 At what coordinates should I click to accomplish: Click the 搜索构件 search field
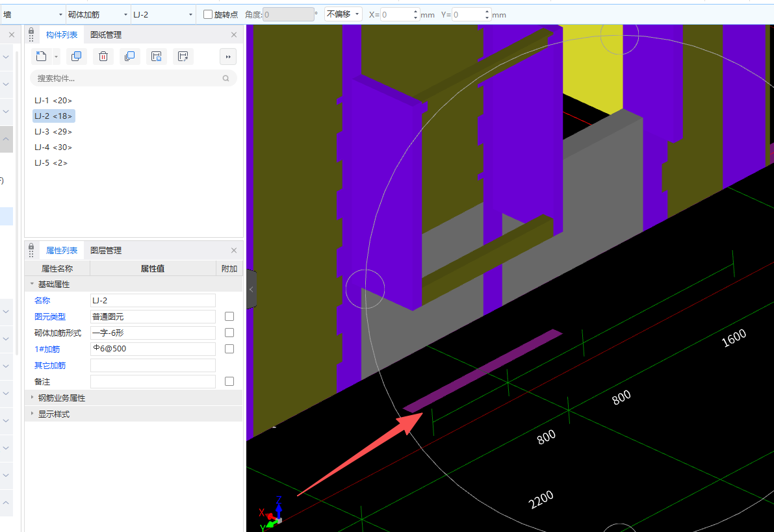point(127,79)
